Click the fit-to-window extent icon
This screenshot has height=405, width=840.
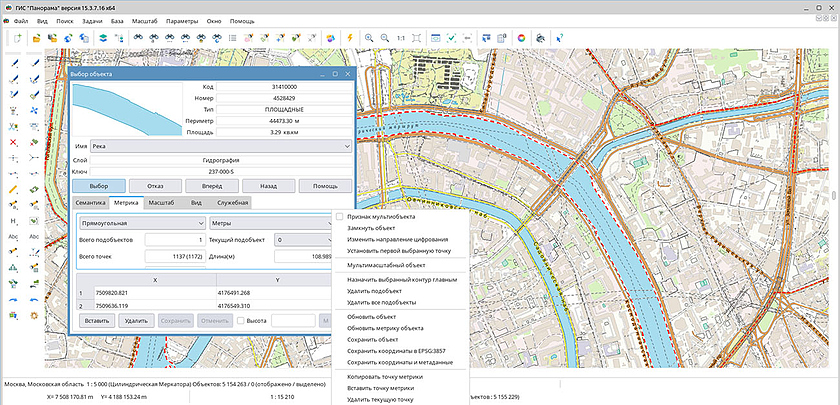click(x=416, y=37)
